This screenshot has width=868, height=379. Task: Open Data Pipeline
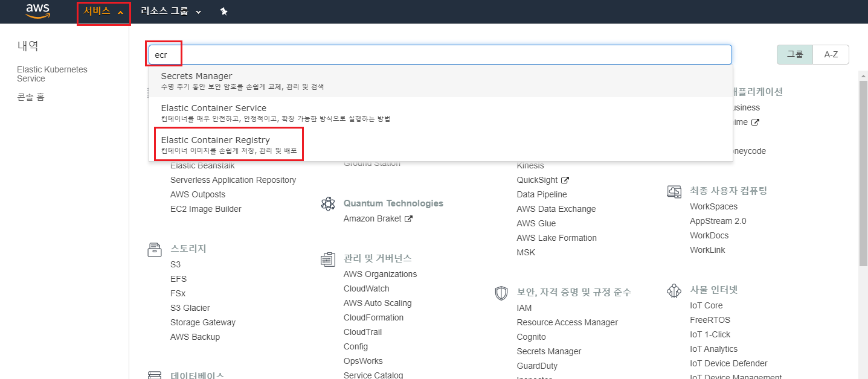(x=542, y=194)
